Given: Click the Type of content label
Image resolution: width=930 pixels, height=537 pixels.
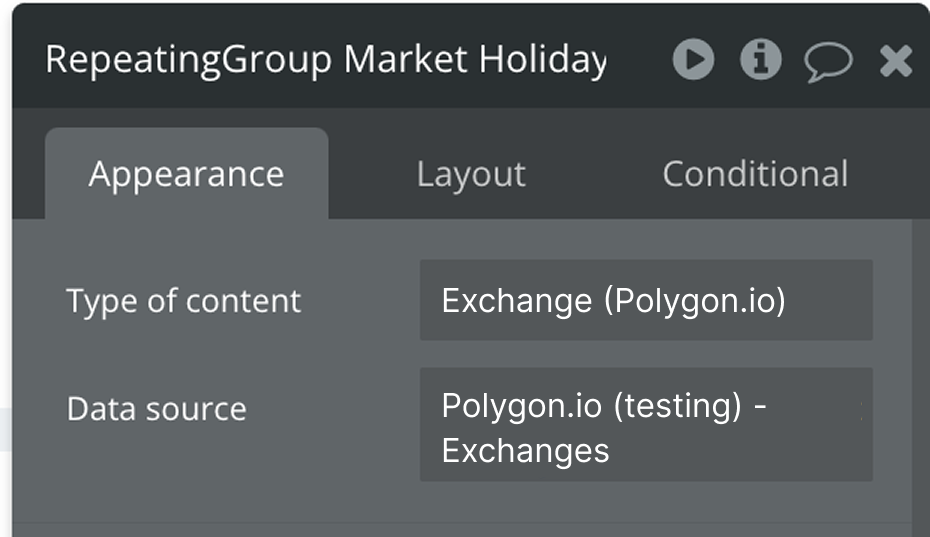Looking at the screenshot, I should tap(183, 301).
